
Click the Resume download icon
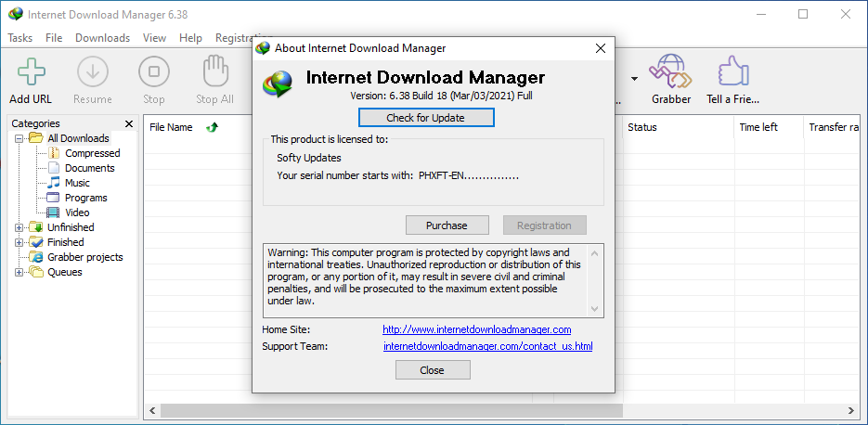pos(93,72)
